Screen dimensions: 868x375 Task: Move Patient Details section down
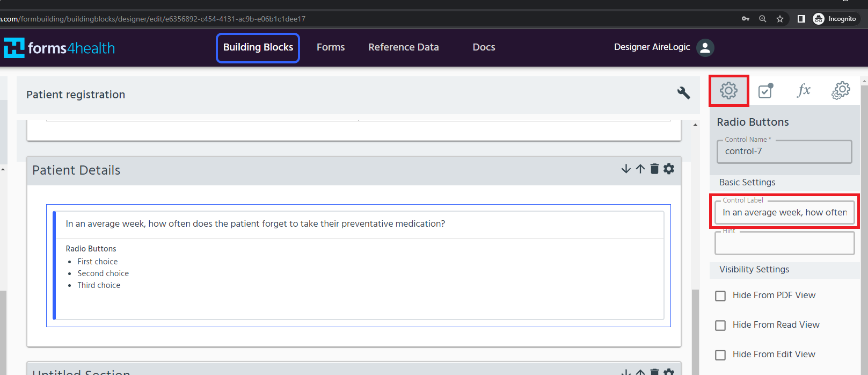point(626,169)
